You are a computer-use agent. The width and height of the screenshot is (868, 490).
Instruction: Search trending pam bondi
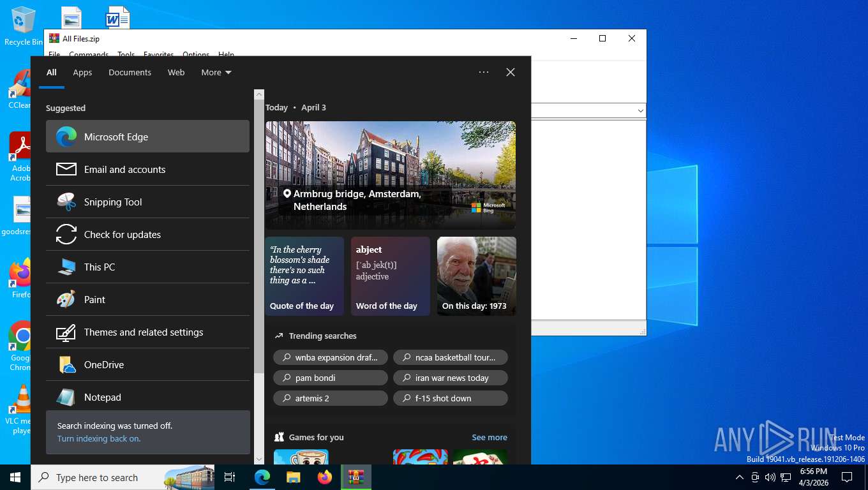click(331, 378)
